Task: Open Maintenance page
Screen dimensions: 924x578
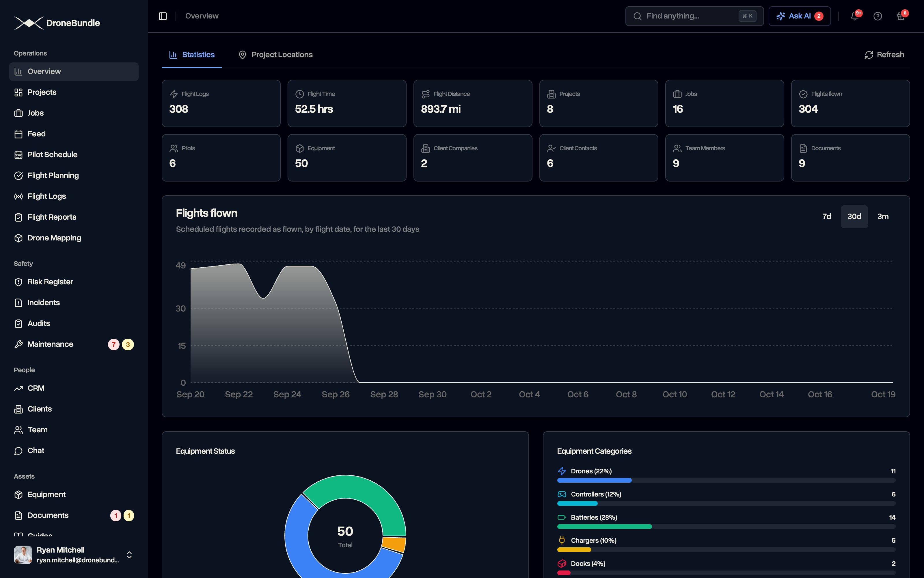Action: 74,344
